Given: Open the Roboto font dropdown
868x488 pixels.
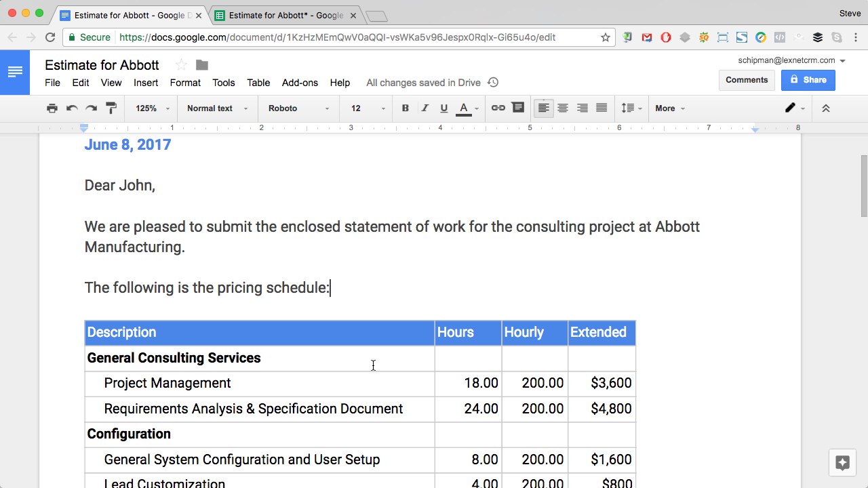Looking at the screenshot, I should [x=298, y=108].
